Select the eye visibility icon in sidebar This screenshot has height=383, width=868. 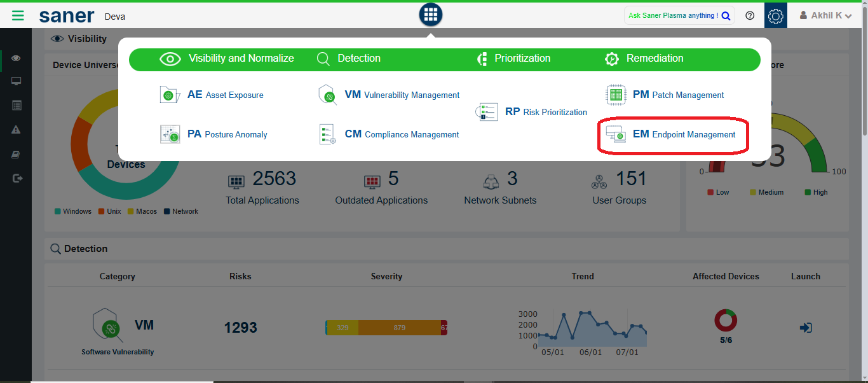16,59
